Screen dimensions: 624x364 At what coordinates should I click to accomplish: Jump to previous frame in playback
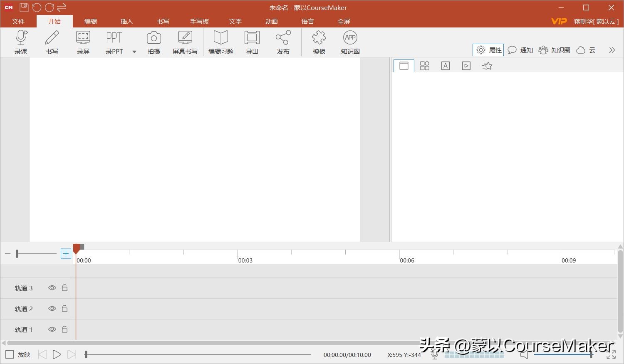point(42,354)
